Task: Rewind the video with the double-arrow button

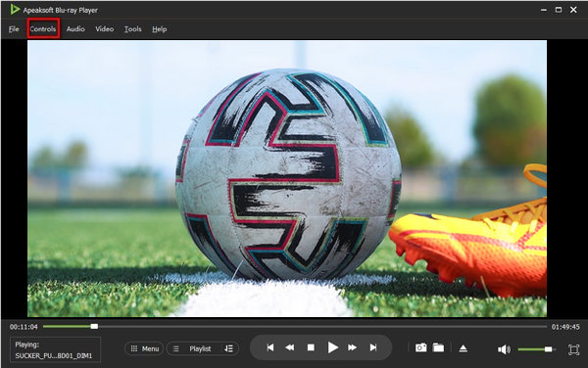Action: (290, 347)
